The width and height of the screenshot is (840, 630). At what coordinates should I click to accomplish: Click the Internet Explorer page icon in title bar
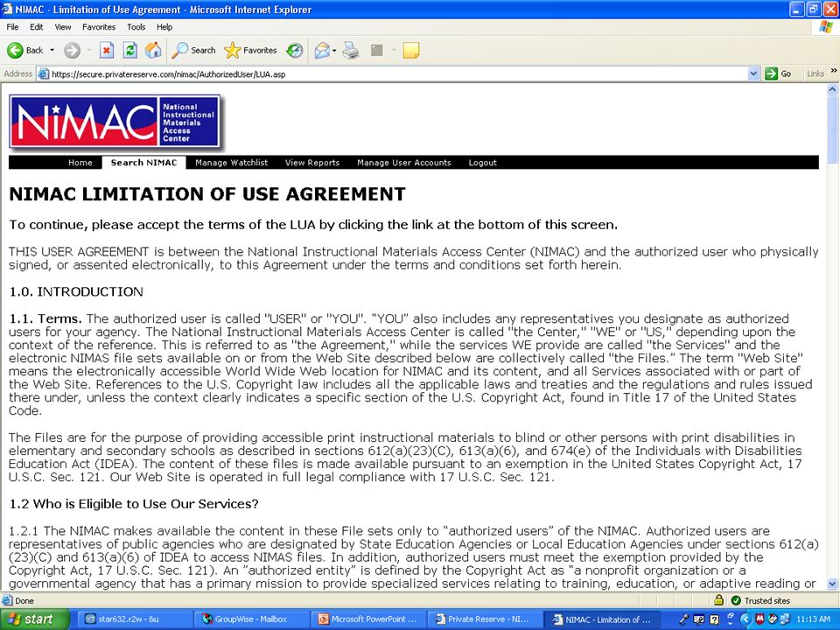point(7,9)
